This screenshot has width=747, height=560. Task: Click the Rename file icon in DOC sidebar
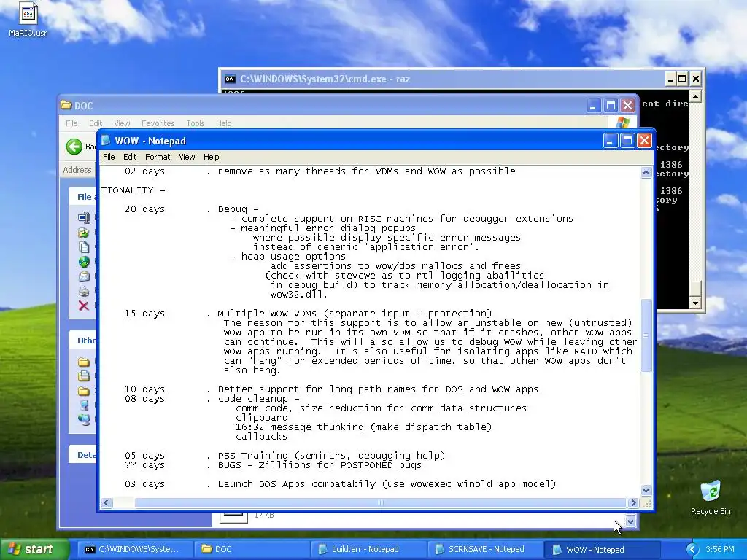pos(84,217)
